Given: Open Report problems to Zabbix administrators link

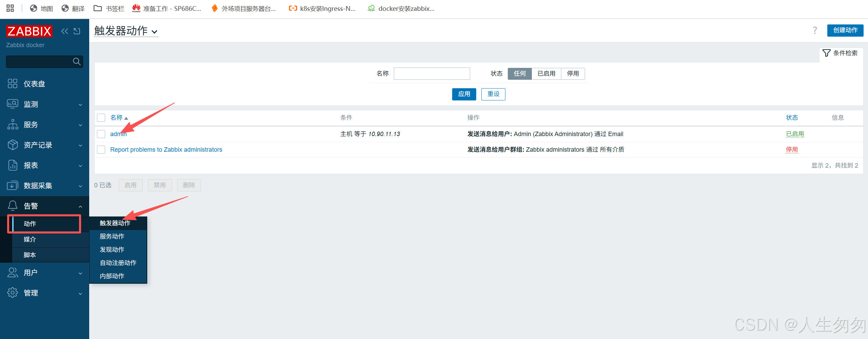Looking at the screenshot, I should click(x=166, y=150).
